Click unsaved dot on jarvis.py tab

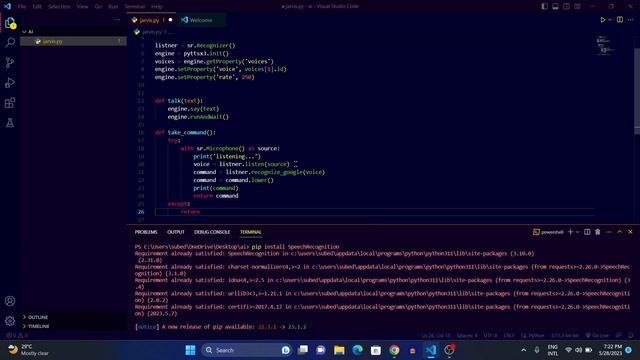[171, 20]
